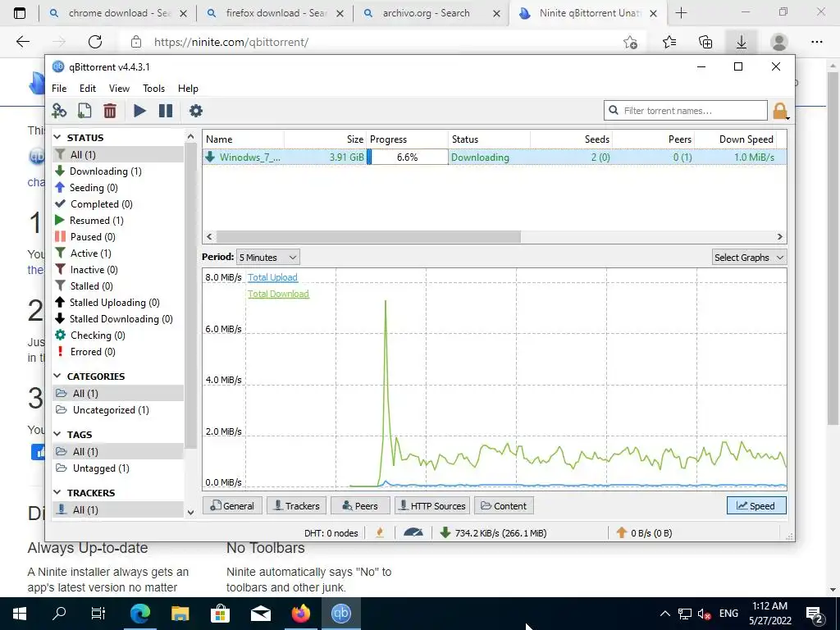Open File Explorer from the taskbar
Image resolution: width=840 pixels, height=630 pixels.
pos(180,614)
